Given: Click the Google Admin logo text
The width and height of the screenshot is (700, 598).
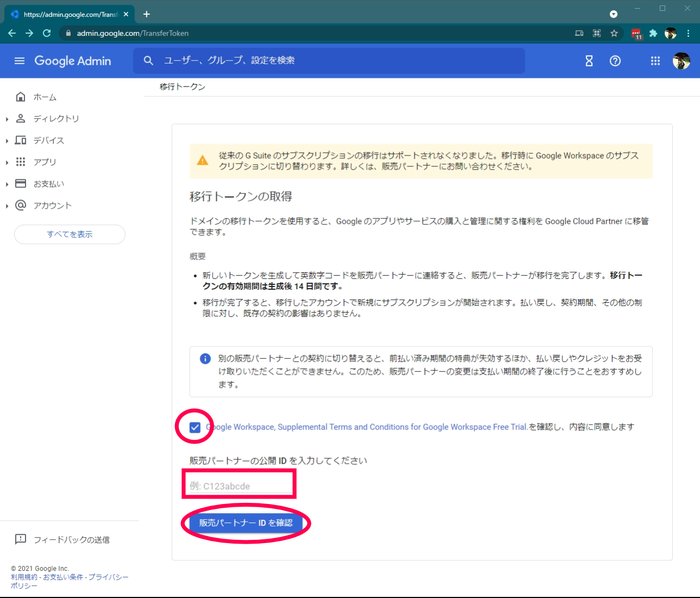Looking at the screenshot, I should [73, 61].
